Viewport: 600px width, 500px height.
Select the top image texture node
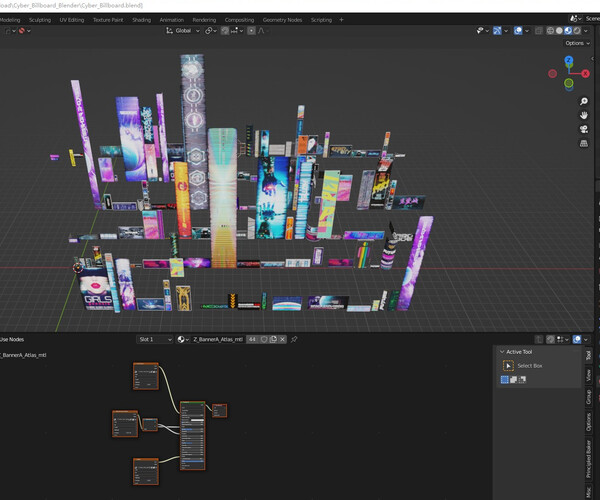click(x=146, y=376)
